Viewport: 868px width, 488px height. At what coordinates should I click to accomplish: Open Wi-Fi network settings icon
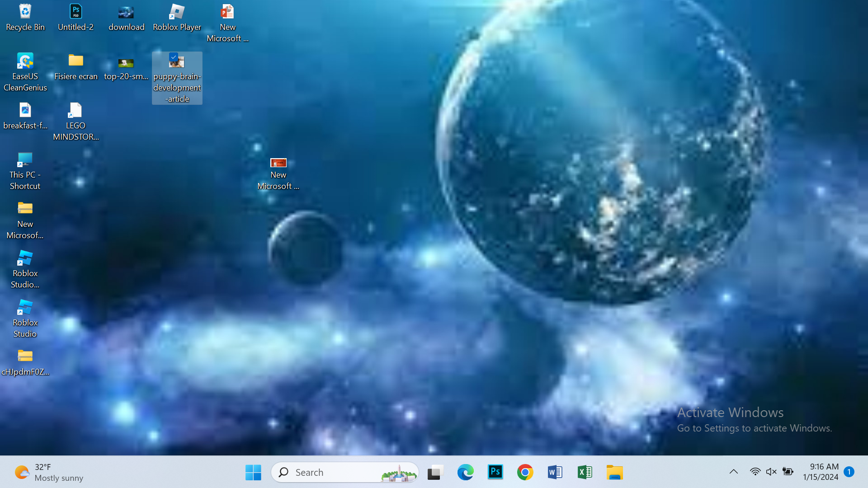click(755, 472)
